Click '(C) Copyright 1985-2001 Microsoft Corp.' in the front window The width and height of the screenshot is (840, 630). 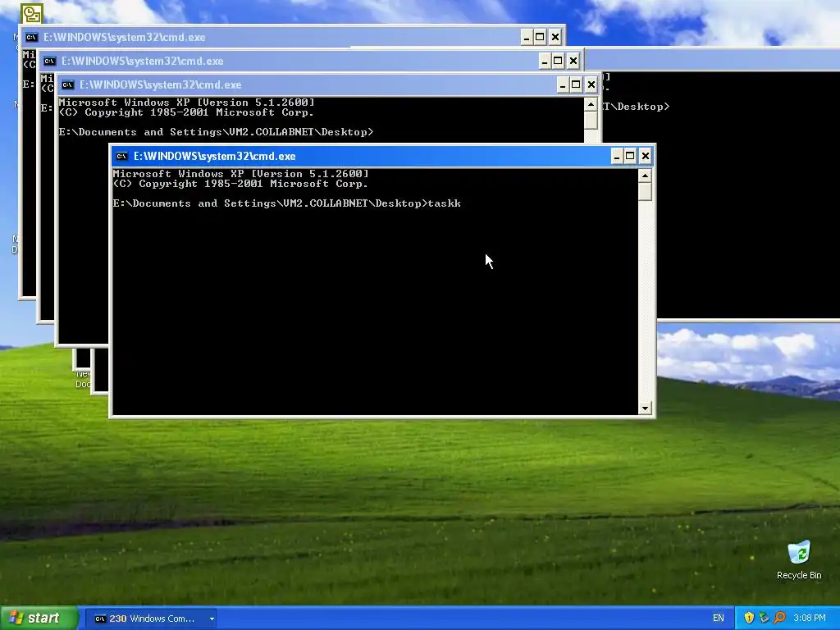click(240, 184)
